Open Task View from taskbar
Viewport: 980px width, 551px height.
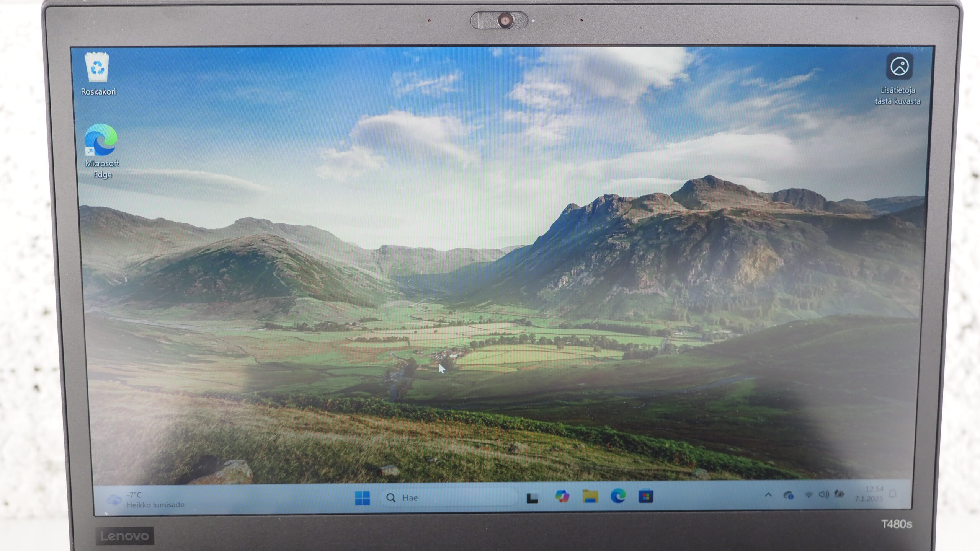pyautogui.click(x=532, y=498)
